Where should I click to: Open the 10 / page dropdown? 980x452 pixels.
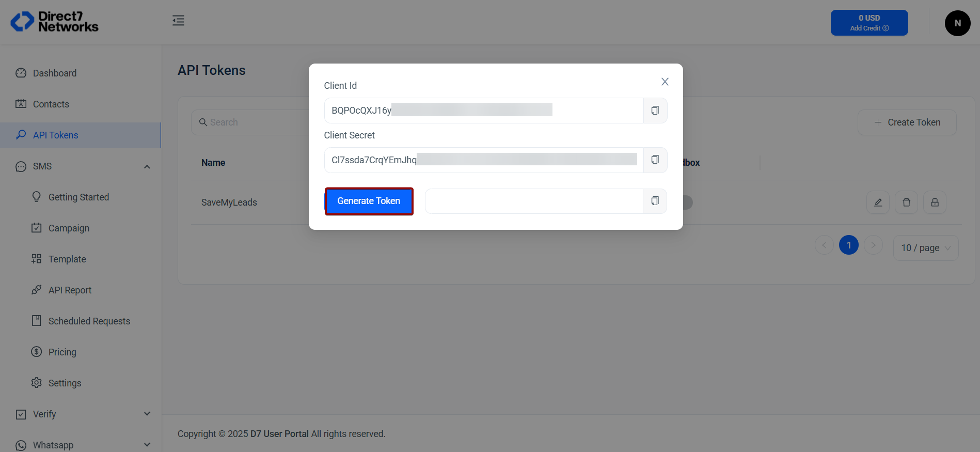926,248
